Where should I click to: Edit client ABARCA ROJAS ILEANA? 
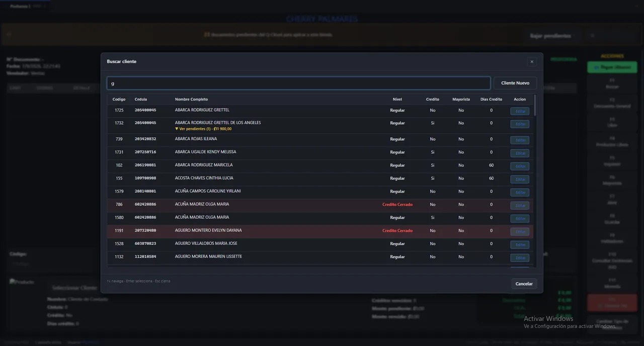coord(520,140)
